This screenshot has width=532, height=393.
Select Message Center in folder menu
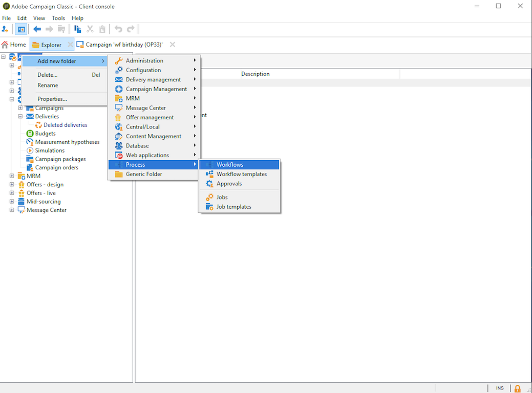[154, 108]
